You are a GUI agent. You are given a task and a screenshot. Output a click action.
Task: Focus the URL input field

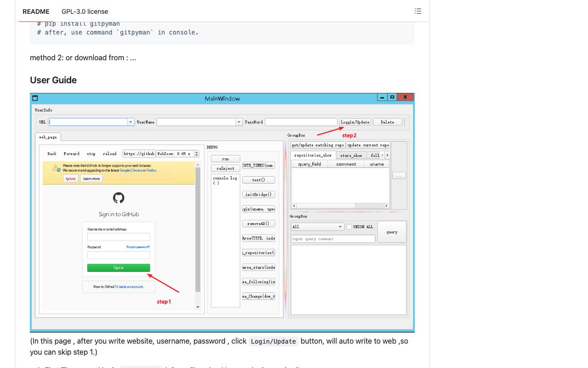[x=88, y=122]
